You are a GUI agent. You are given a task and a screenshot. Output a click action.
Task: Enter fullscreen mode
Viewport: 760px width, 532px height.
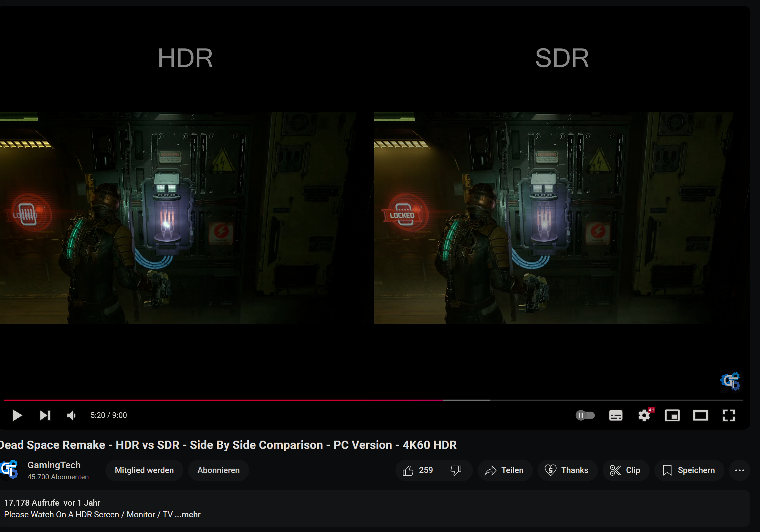click(x=729, y=415)
